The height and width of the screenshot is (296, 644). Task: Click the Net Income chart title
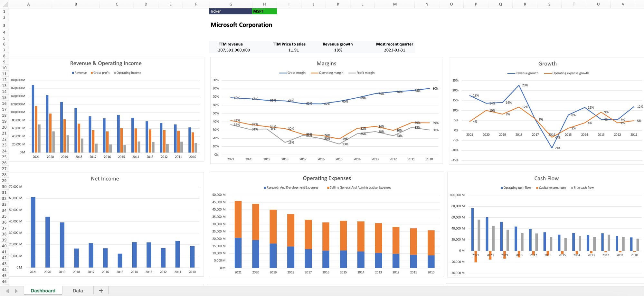105,178
